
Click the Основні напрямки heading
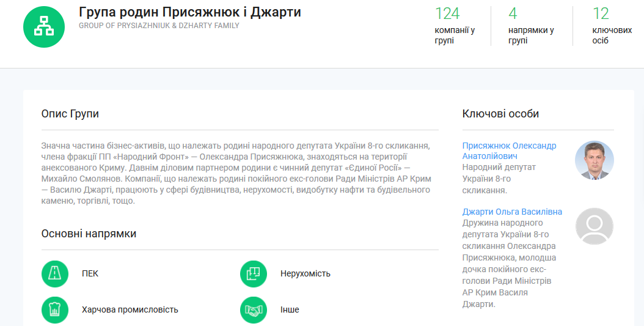89,234
